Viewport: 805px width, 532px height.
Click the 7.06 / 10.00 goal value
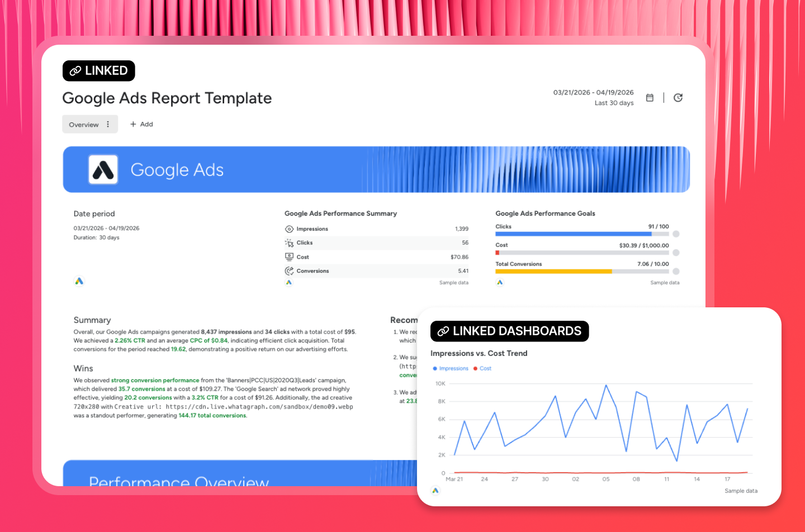point(653,264)
